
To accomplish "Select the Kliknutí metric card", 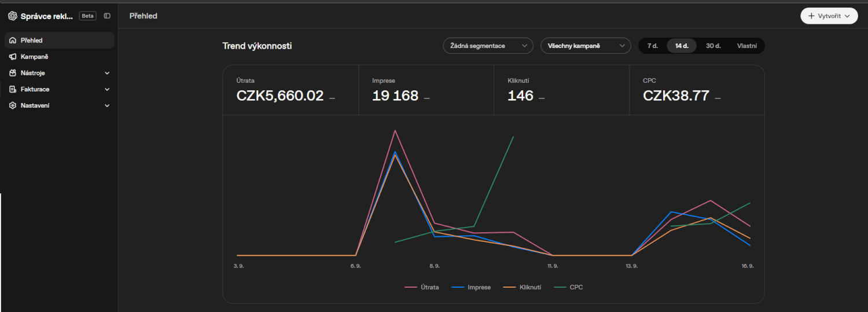I will (x=561, y=90).
